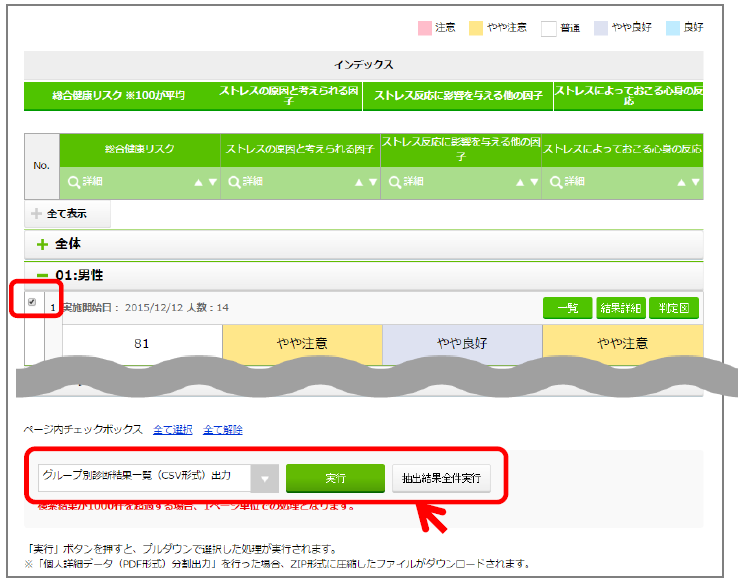The image size is (738, 583).
Task: Jump to ストレス反応に影響を与える他の因子 index tab
Action: [x=458, y=96]
